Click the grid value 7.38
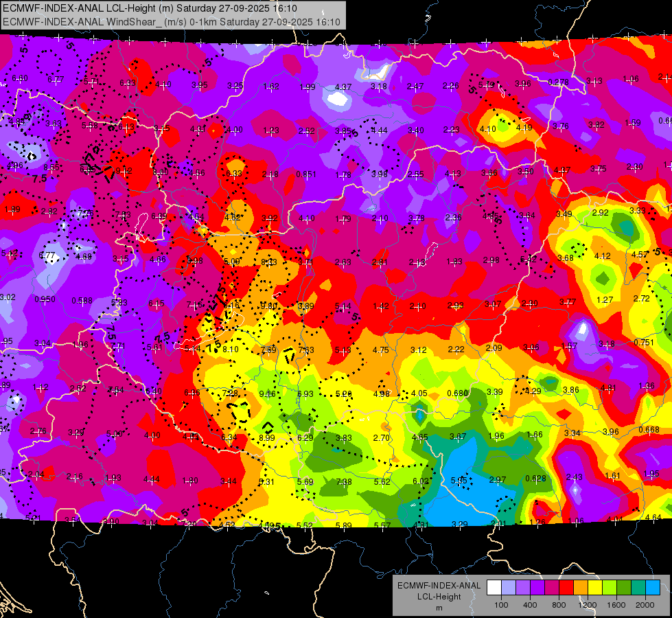The image size is (672, 618). coord(344,482)
